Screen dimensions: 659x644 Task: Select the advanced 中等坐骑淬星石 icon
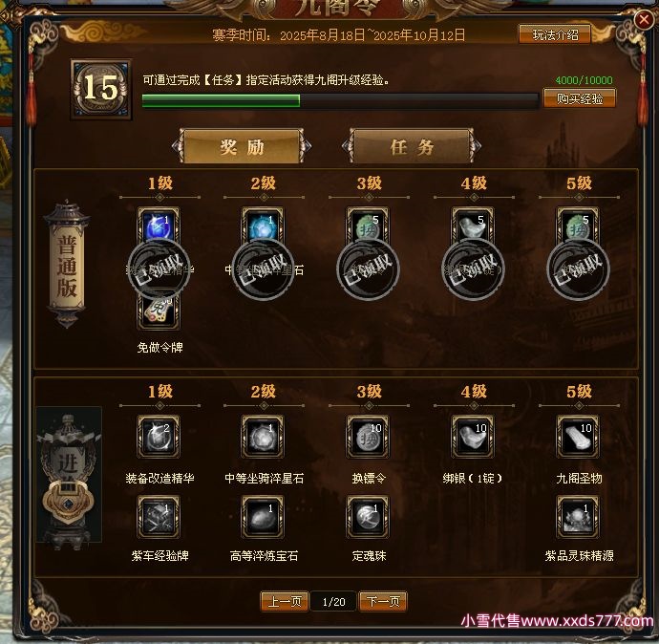click(x=263, y=437)
